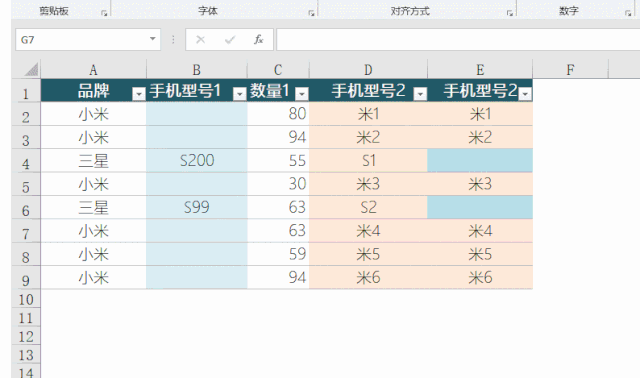The height and width of the screenshot is (378, 640).
Task: Click the confirm checkmark in formula bar
Action: 230,40
